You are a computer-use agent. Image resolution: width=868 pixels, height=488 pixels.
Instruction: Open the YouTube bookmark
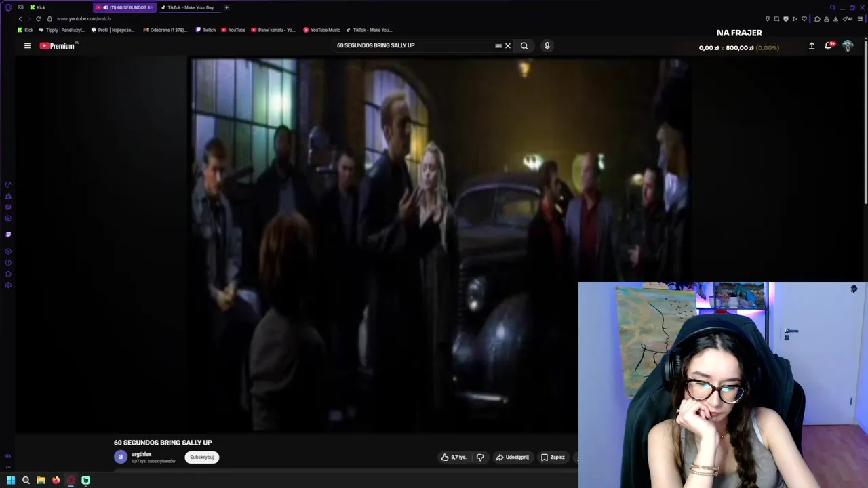(233, 30)
